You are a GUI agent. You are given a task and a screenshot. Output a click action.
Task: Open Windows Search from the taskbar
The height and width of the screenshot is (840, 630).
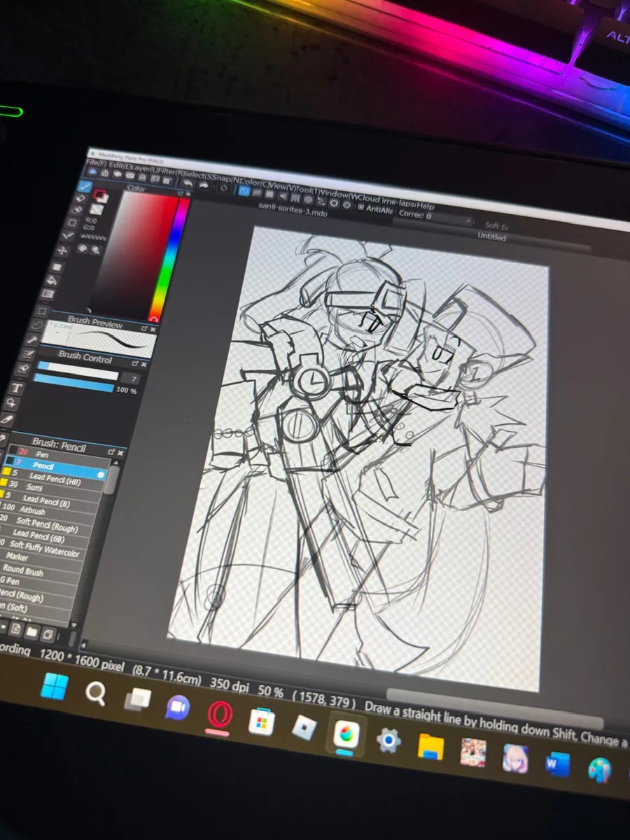pos(95,694)
